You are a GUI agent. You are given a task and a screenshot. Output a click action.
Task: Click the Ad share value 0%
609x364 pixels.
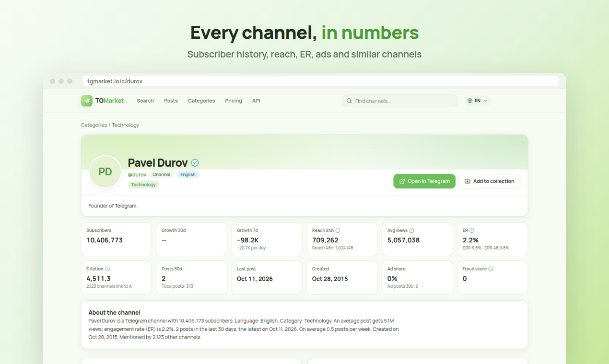pyautogui.click(x=392, y=278)
